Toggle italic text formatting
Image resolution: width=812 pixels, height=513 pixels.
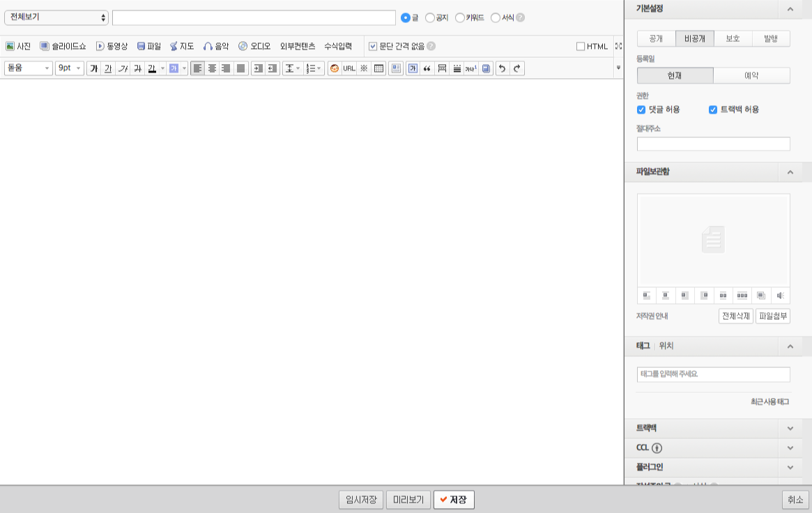point(123,68)
